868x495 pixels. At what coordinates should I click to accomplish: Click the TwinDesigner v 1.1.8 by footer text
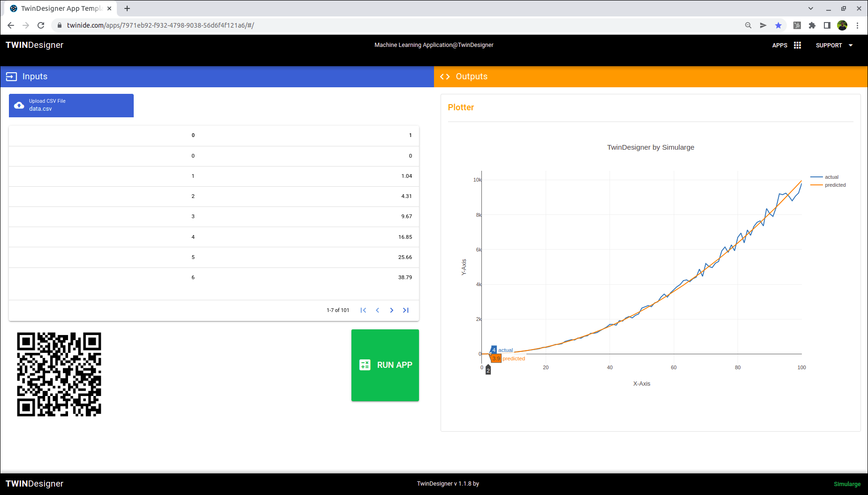(448, 484)
